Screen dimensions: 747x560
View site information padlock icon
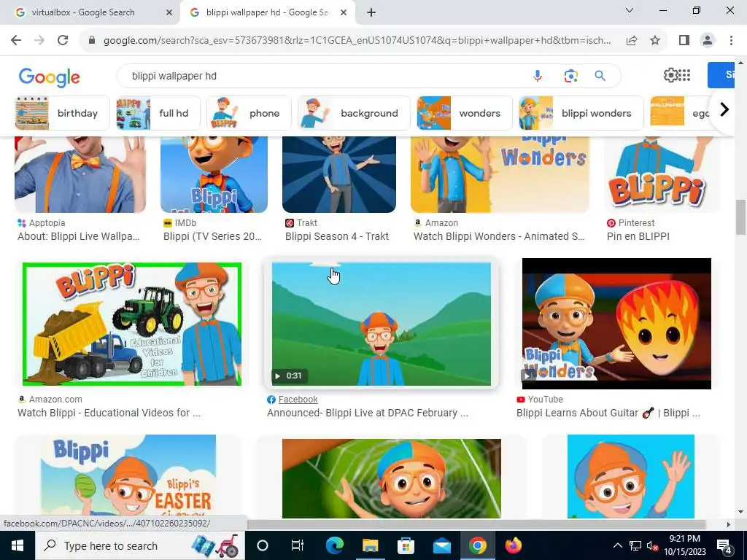pyautogui.click(x=92, y=41)
